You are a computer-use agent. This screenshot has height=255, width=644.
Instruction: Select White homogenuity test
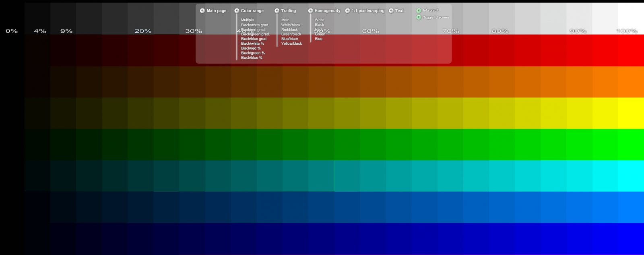tap(320, 20)
